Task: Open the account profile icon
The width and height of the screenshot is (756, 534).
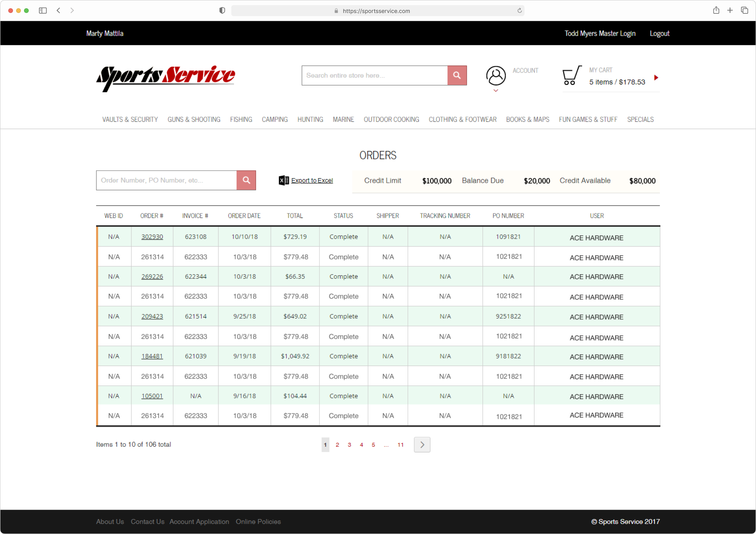Action: coord(495,75)
